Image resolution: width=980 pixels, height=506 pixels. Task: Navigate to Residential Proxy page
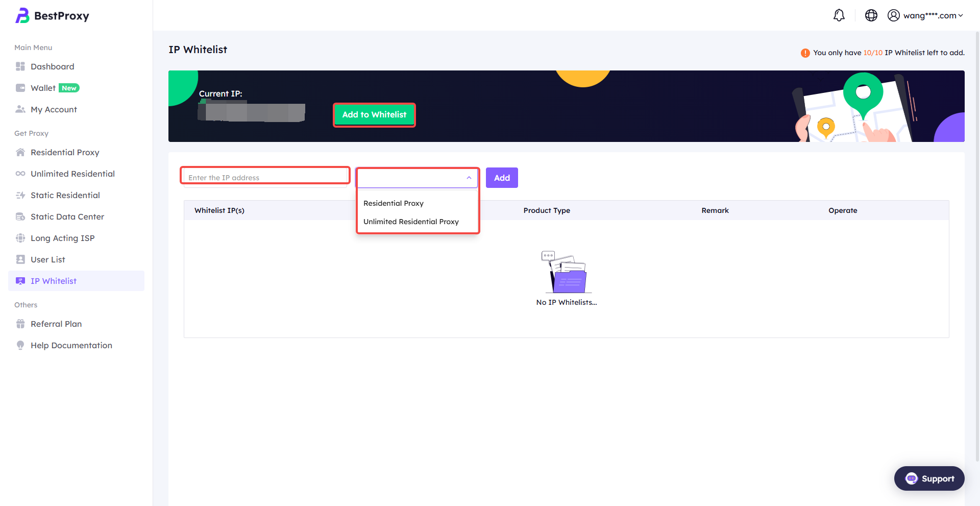pyautogui.click(x=77, y=152)
